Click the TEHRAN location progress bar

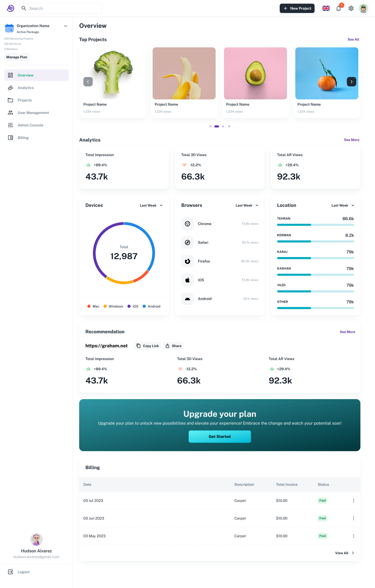(x=315, y=225)
